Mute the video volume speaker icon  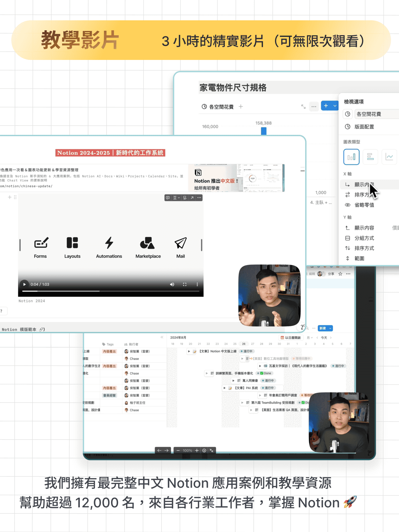[172, 284]
